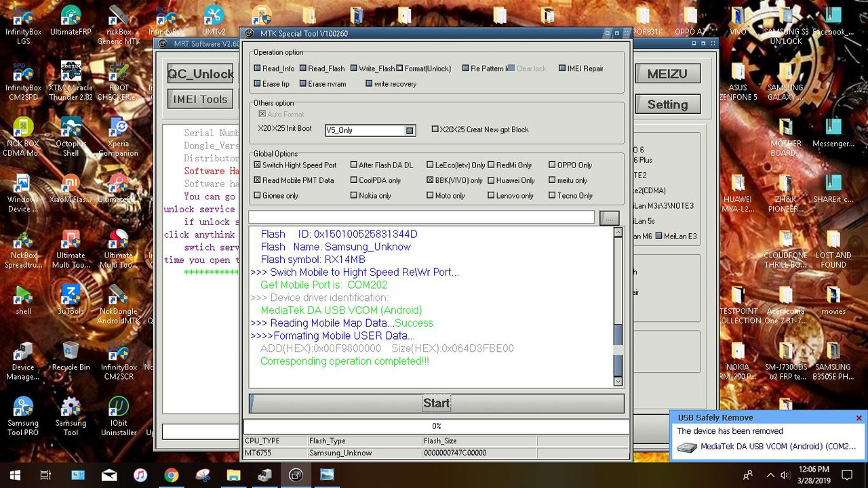Viewport: 868px width, 488px height.
Task: Enable the write recovery checkbox
Action: (369, 84)
